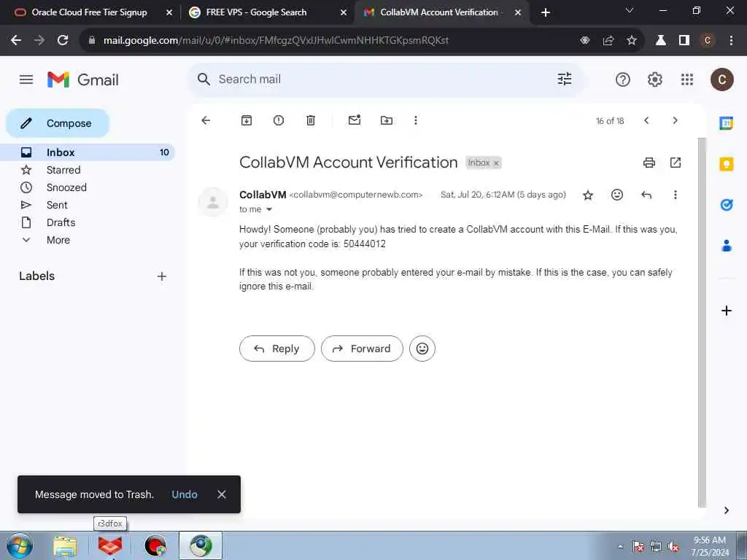Click the Compose button

[x=58, y=123]
